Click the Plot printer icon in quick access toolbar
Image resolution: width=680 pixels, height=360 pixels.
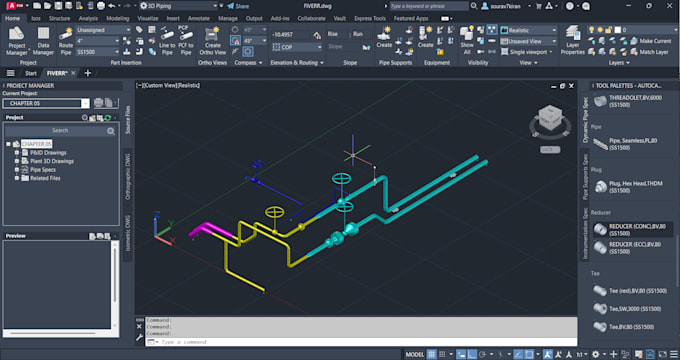point(101,6)
